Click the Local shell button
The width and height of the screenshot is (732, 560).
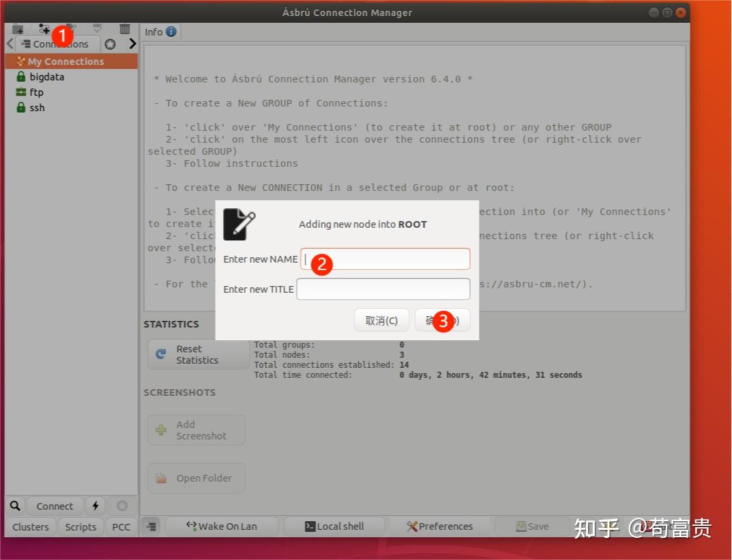click(334, 527)
